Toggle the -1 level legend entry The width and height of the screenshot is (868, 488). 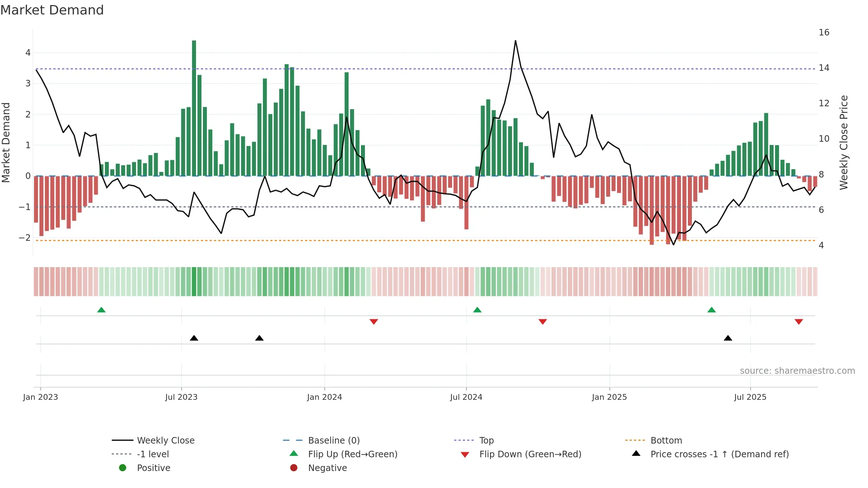[x=140, y=454]
